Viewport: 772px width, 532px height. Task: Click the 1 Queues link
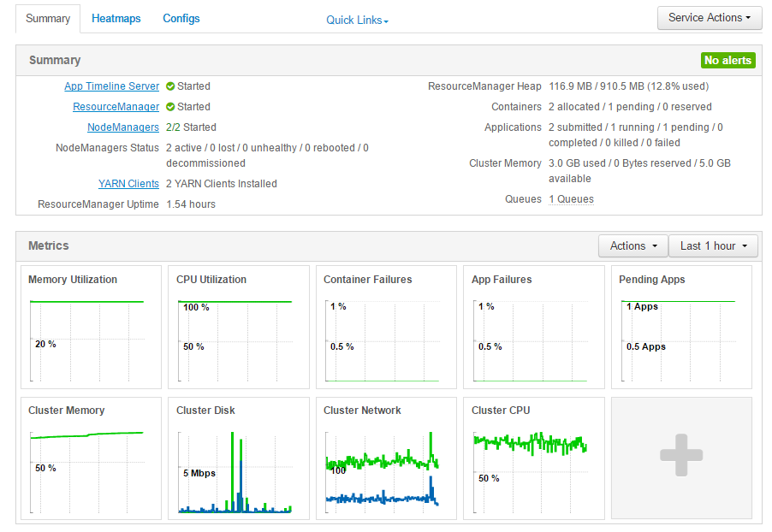click(571, 198)
